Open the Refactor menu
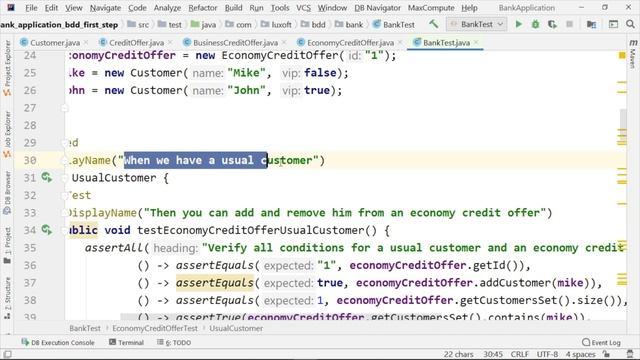This screenshot has width=640, height=360. (x=202, y=8)
